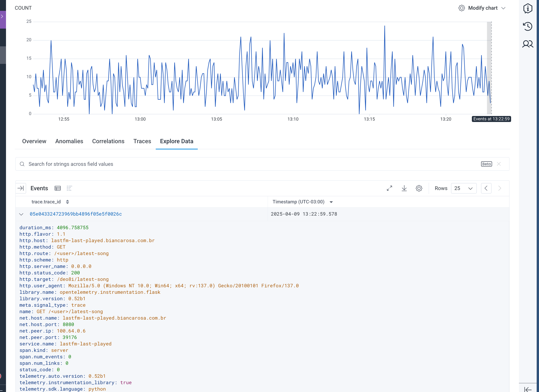Click the duration_ms value 4096.758755
This screenshot has width=539, height=392.
click(72, 227)
